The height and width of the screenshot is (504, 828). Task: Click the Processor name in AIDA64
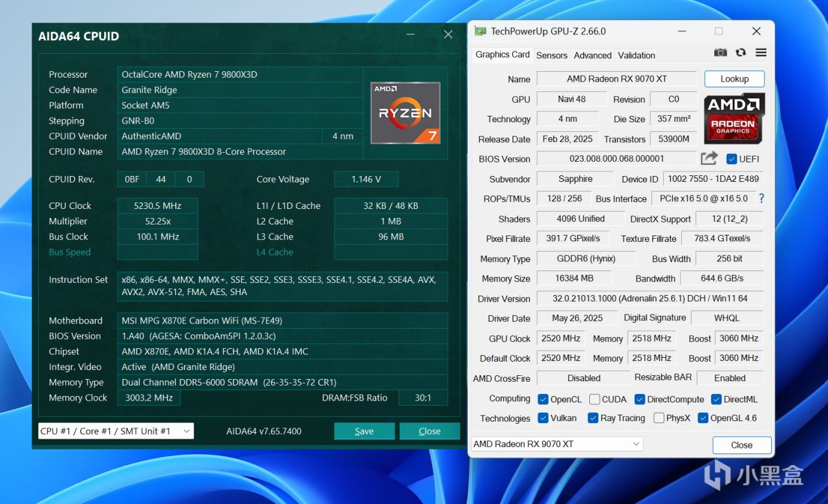[x=240, y=74]
